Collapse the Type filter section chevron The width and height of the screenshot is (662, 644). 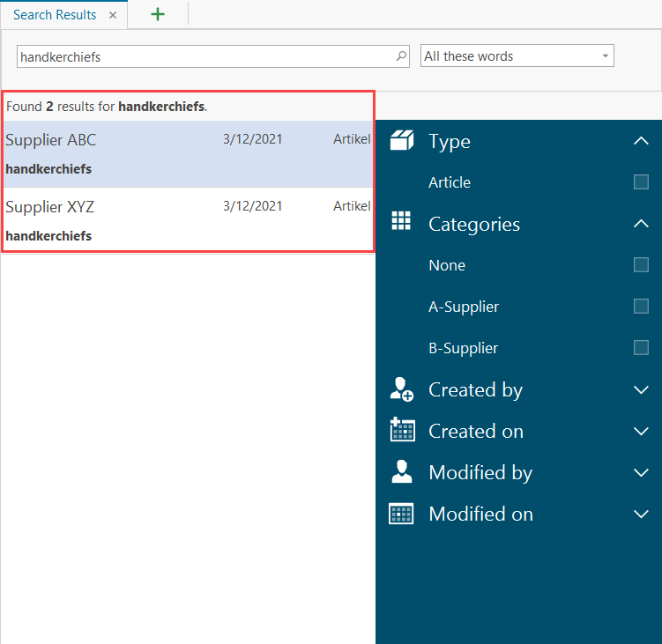(641, 141)
